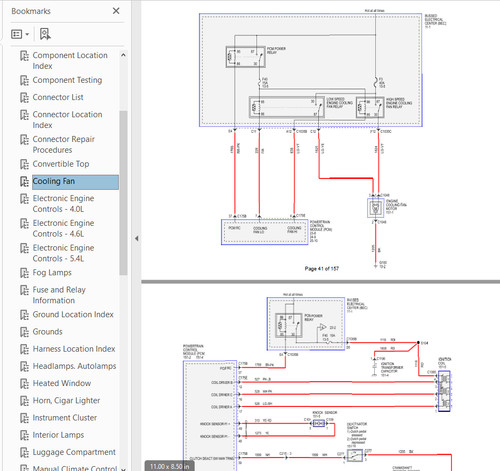Select the Luggage Compartment bookmark

pyautogui.click(x=74, y=452)
